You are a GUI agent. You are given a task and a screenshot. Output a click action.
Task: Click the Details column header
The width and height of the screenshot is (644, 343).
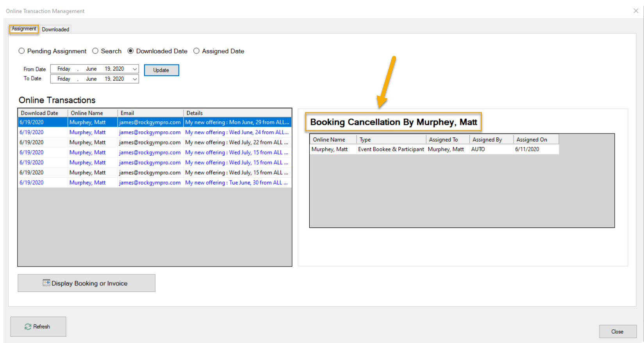tap(237, 113)
